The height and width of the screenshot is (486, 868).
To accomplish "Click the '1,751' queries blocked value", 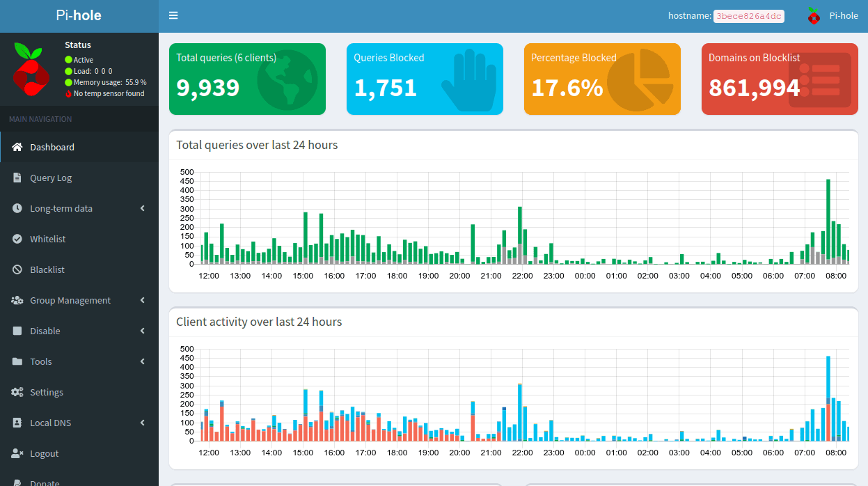I will (386, 88).
